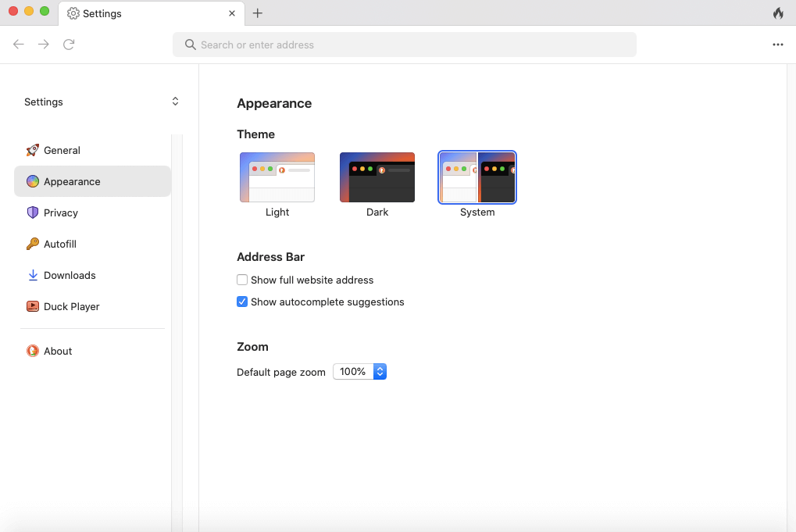Viewport: 796px width, 532px height.
Task: Choose the System theme thumbnail
Action: coord(477,177)
